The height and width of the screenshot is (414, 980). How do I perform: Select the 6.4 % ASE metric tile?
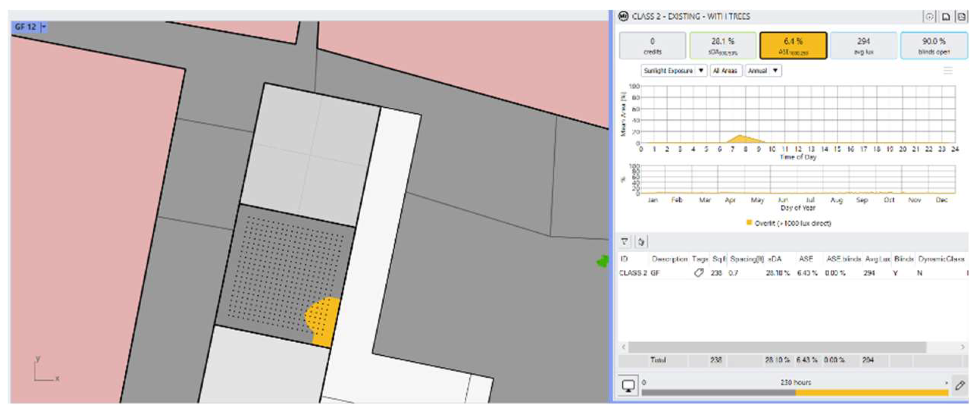793,46
